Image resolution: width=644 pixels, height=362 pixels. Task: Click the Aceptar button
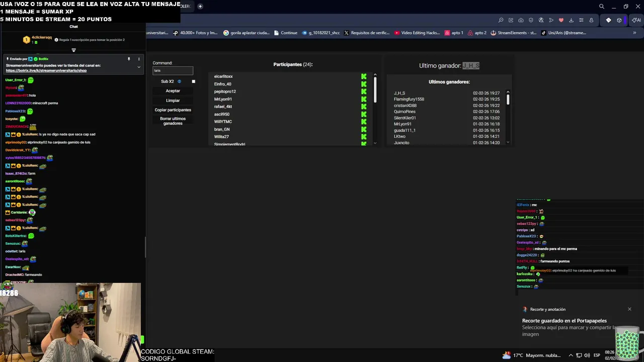pyautogui.click(x=173, y=91)
